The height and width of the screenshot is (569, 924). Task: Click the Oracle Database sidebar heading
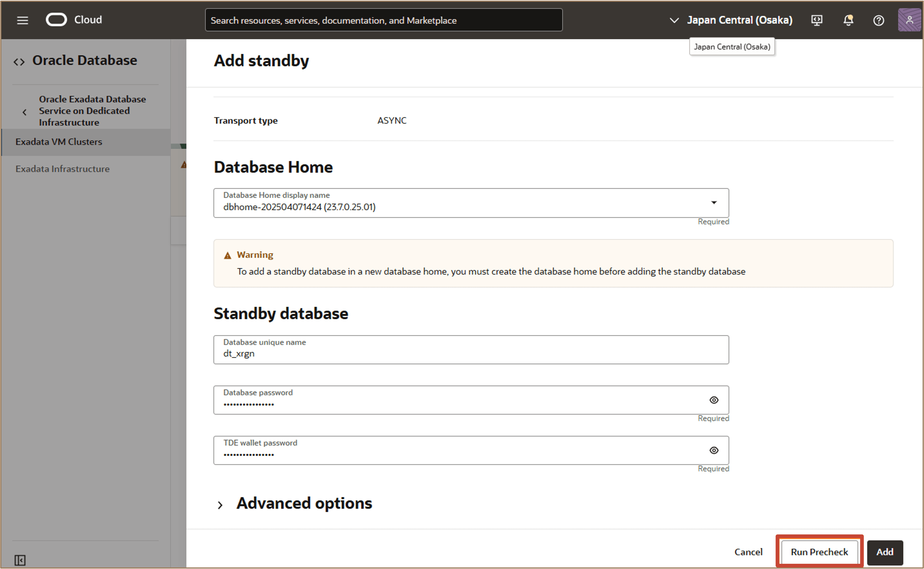(85, 60)
